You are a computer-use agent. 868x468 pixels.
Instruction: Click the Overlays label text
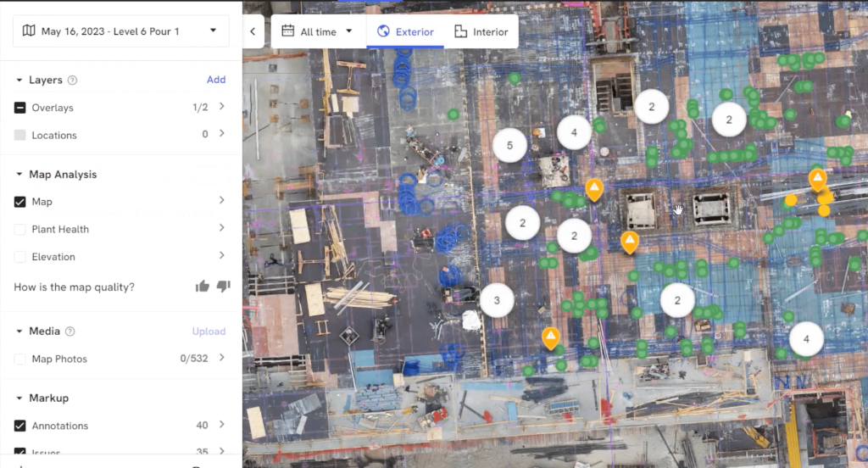(53, 108)
